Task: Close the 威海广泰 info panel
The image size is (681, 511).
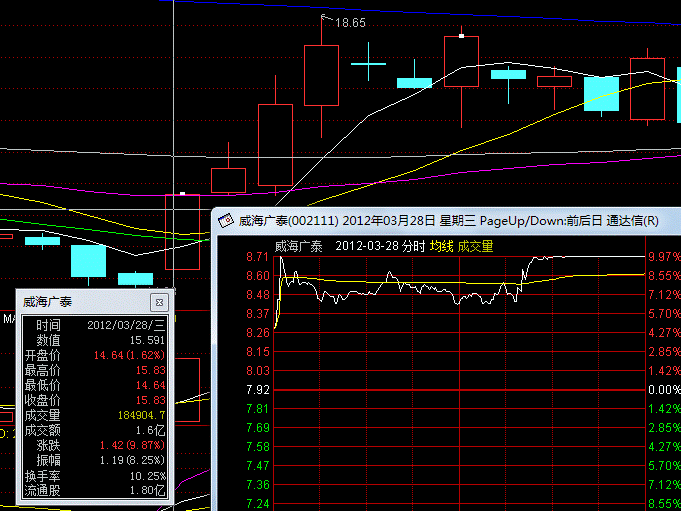Action: coord(159,303)
